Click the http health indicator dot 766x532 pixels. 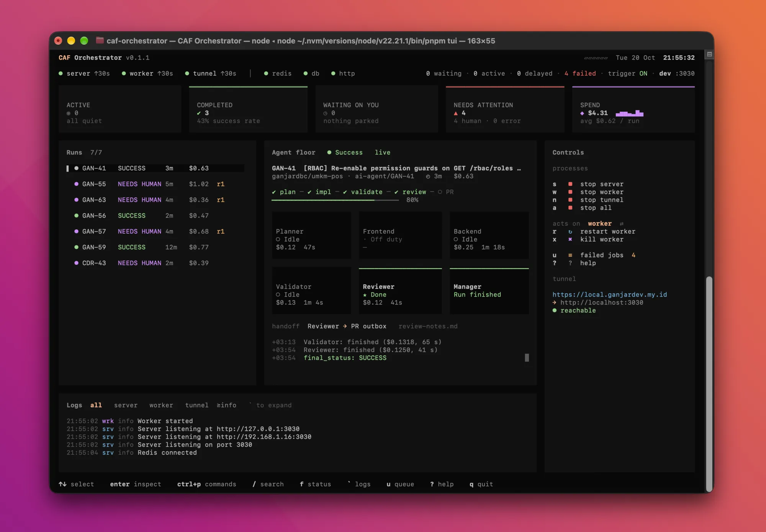(x=333, y=73)
